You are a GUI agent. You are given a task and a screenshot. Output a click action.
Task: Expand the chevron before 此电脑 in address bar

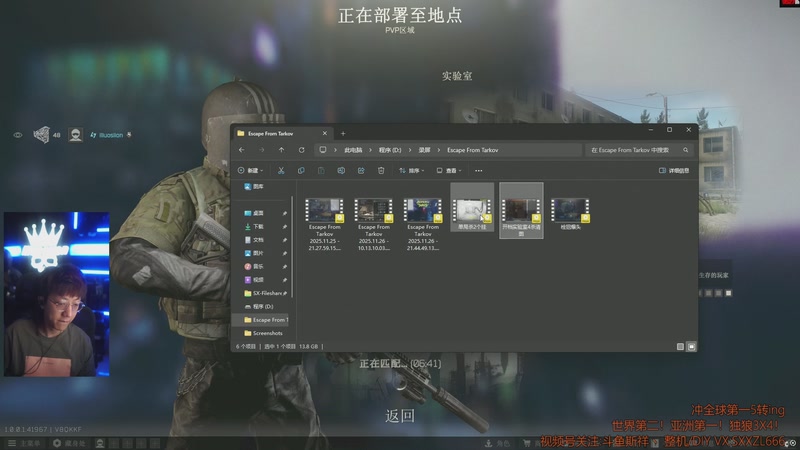pos(335,150)
